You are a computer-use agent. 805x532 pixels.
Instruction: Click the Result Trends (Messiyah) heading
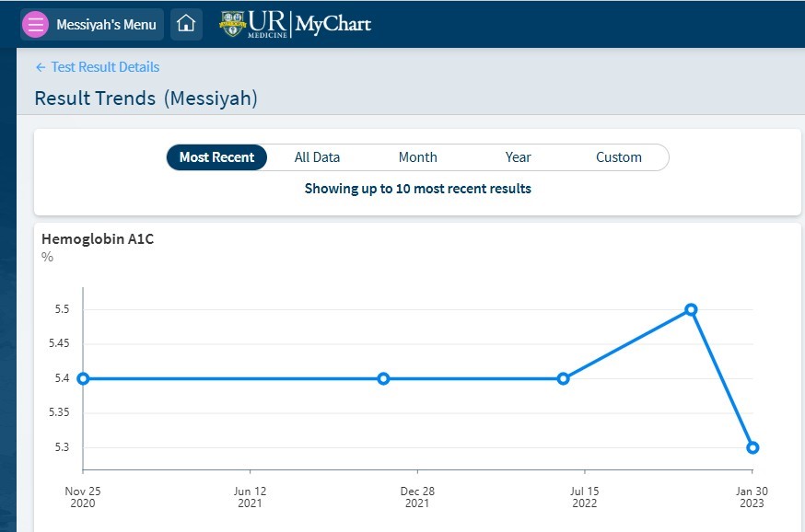point(146,98)
